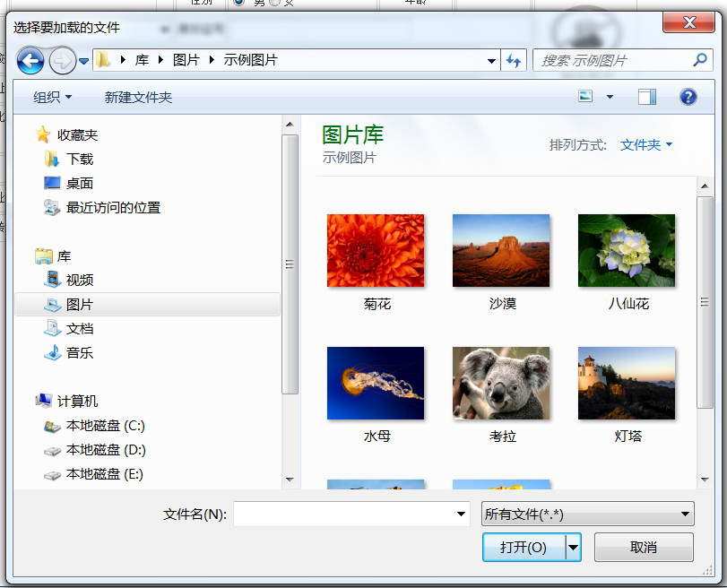
Task: Select the 视频 library
Action: (82, 280)
